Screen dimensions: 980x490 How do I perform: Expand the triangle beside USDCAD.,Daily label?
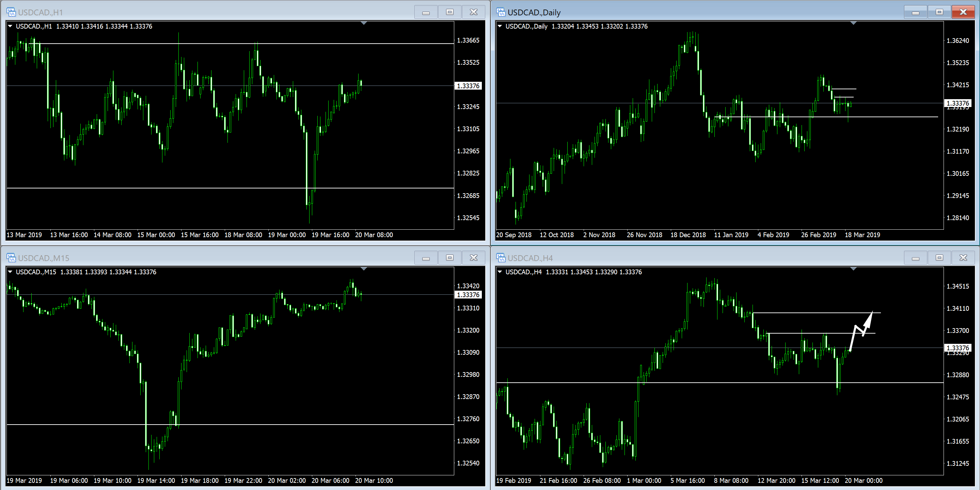pyautogui.click(x=500, y=26)
